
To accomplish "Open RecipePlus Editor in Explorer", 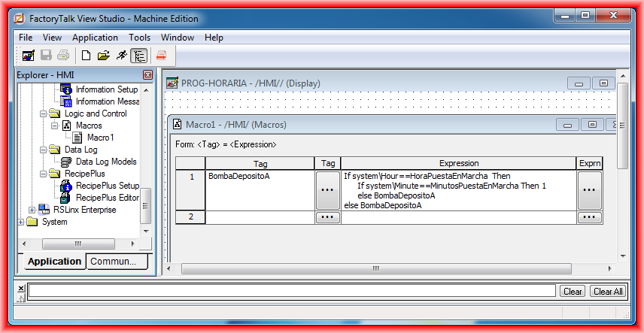I will (108, 198).
